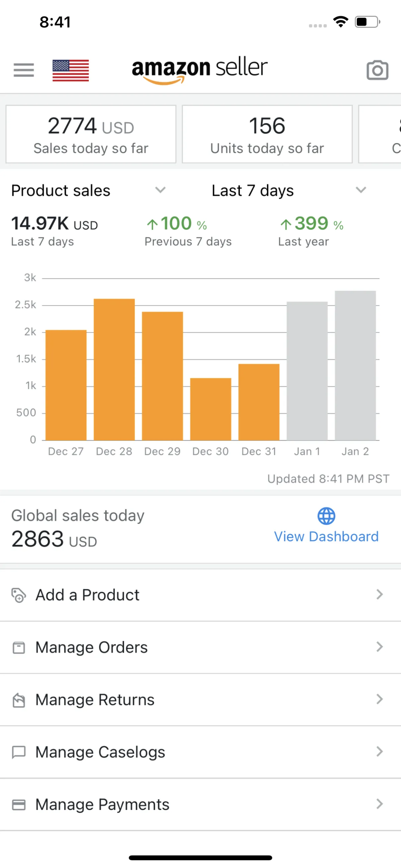Select the Dec 28 bar in chart
401x868 pixels.
114,369
